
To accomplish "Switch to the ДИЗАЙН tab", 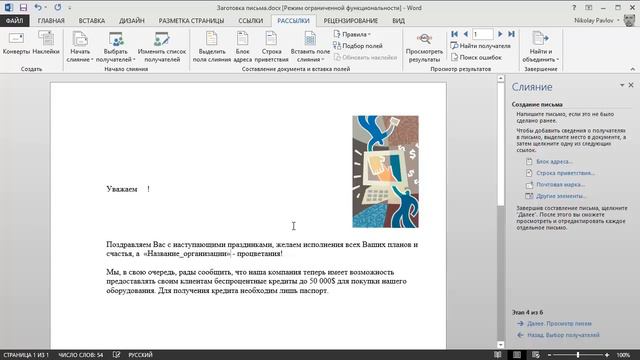I will (x=131, y=20).
